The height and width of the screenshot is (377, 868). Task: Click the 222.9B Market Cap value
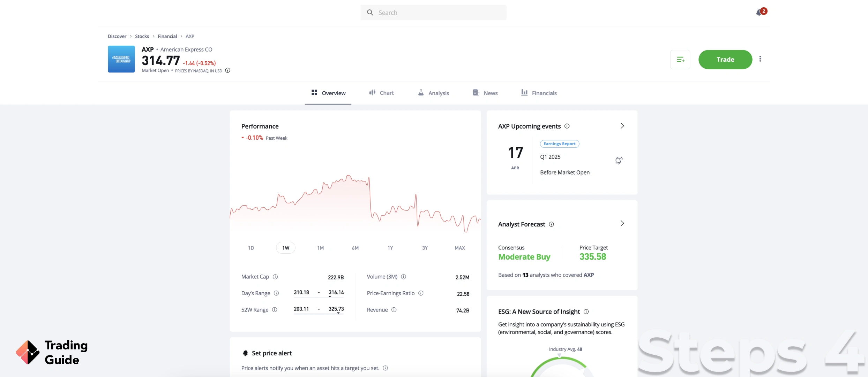click(x=336, y=277)
